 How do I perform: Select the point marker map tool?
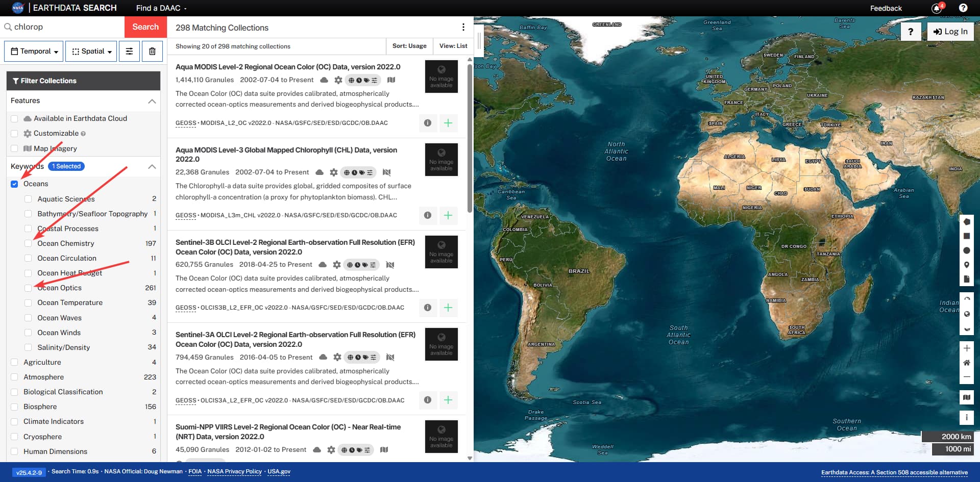click(966, 265)
